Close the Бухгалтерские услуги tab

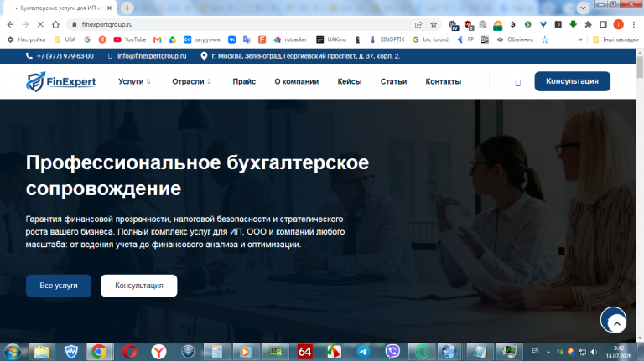(109, 8)
